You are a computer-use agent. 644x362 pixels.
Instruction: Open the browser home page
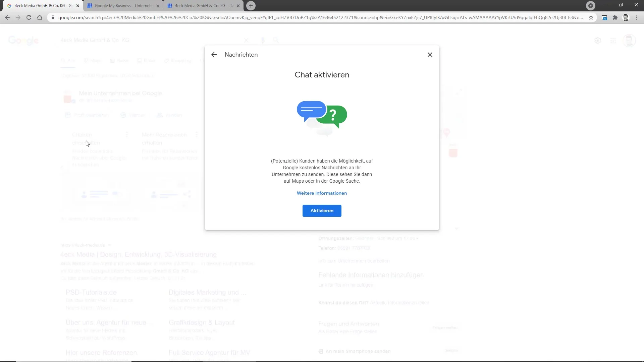coord(40,17)
